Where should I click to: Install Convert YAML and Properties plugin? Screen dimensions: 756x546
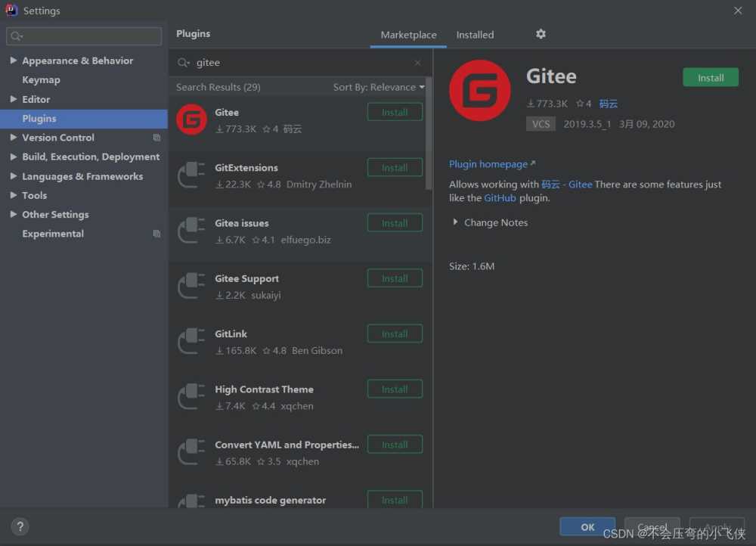coord(395,445)
